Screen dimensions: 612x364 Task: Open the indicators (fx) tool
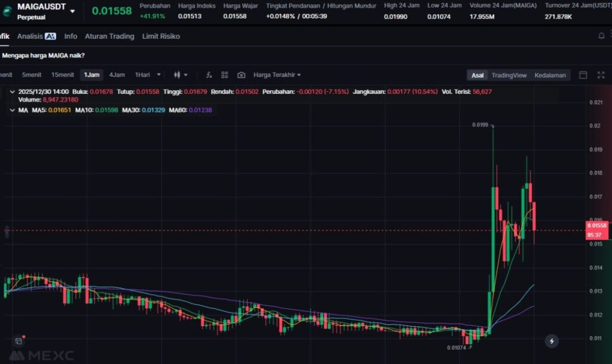(x=209, y=75)
